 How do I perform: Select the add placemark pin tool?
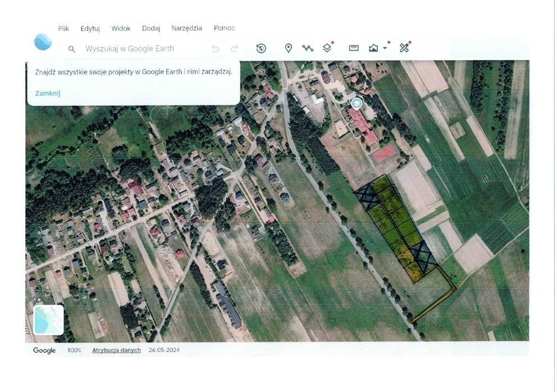(x=289, y=48)
